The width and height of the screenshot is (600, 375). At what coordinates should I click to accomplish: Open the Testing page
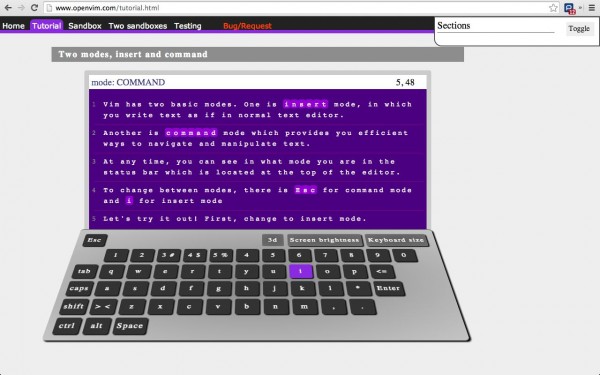[188, 26]
